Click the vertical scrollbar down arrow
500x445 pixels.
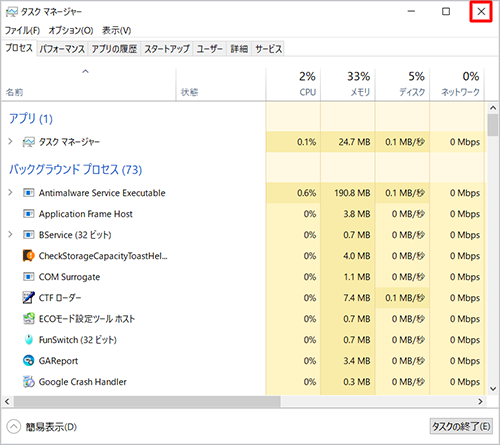click(x=493, y=389)
